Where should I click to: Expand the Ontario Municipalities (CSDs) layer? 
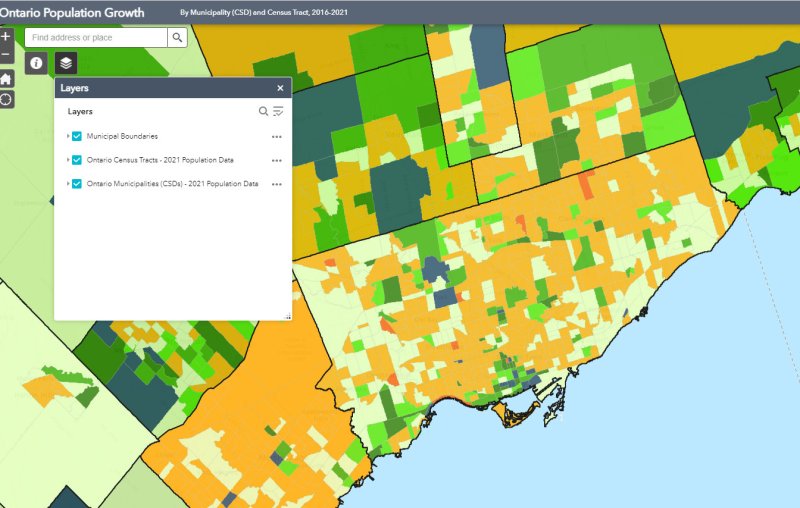[67, 184]
